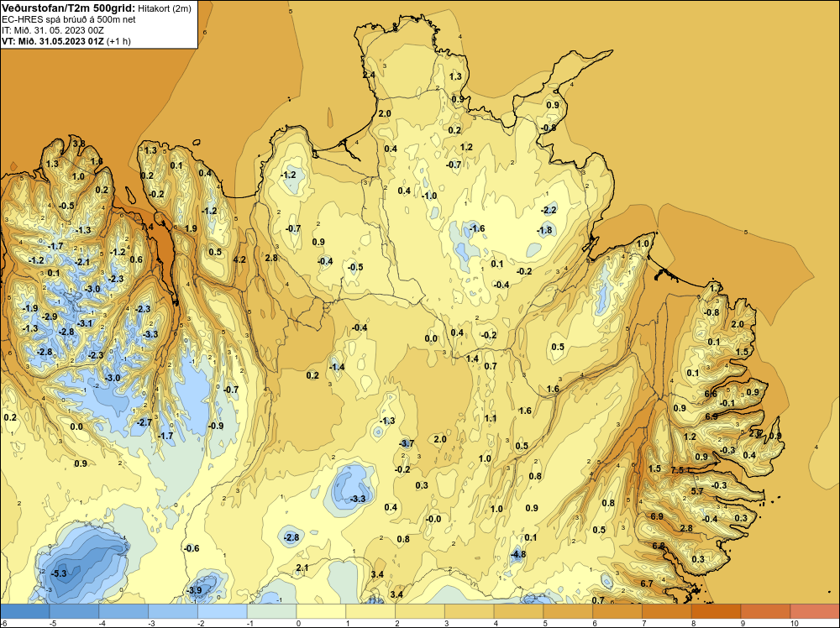Image resolution: width=840 pixels, height=628 pixels.
Task: Click the 6.7 temperature value
Action: click(x=647, y=584)
